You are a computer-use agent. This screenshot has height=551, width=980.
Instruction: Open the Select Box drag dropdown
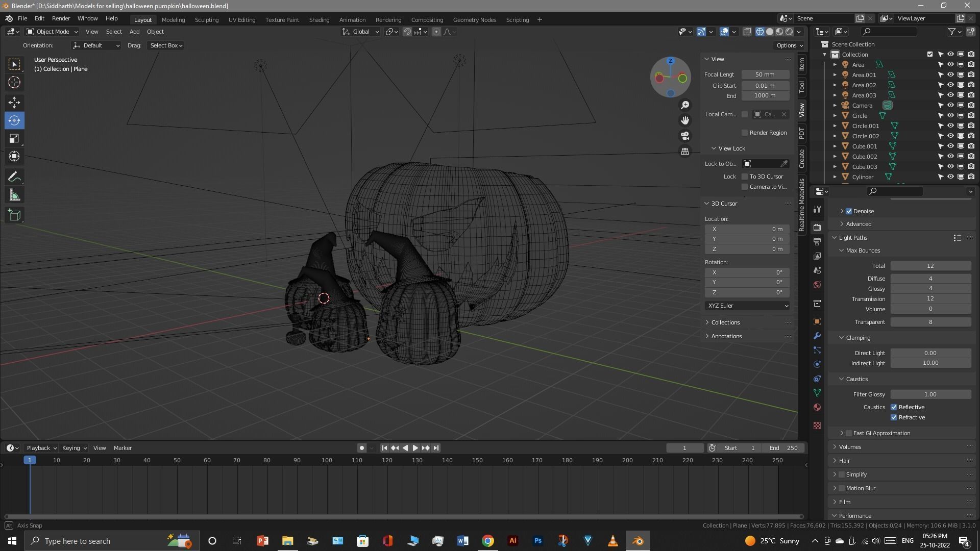pyautogui.click(x=166, y=45)
